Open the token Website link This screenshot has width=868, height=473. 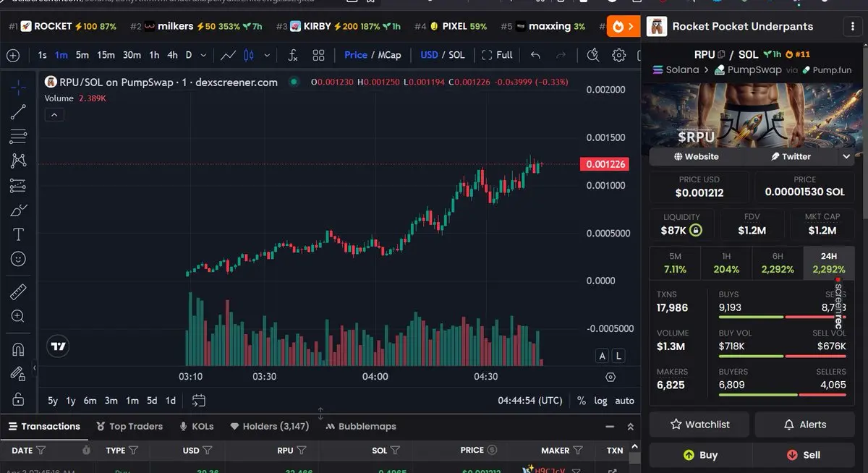697,156
